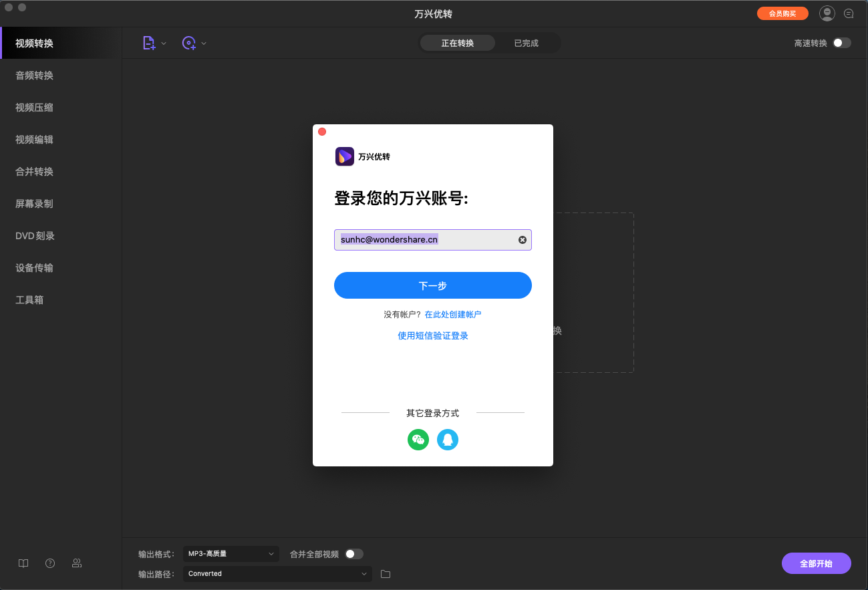The height and width of the screenshot is (590, 868).
Task: Switch to 已完成 tab
Action: pyautogui.click(x=527, y=42)
